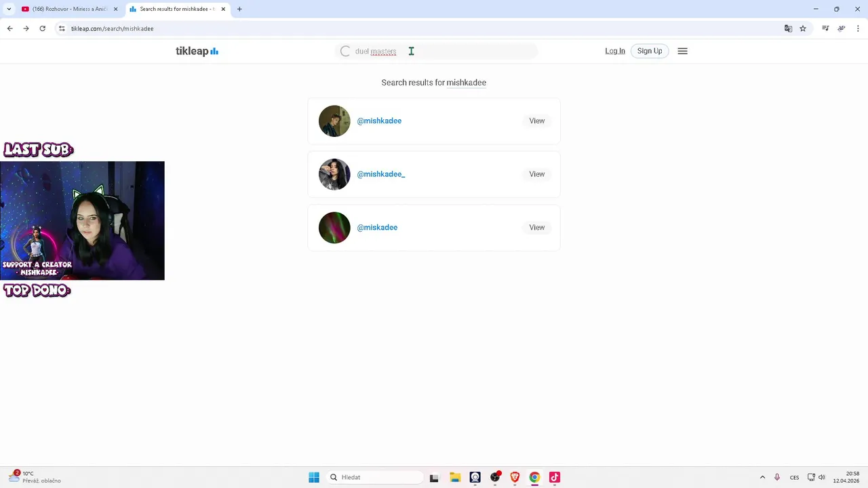The height and width of the screenshot is (488, 868).
Task: Switch the CES keyboard language indicator
Action: [x=794, y=477]
